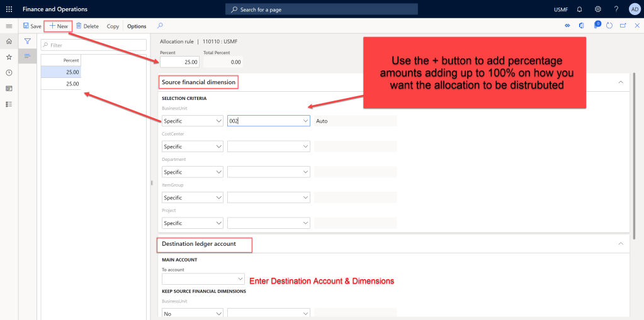Click the help question mark icon
The width and height of the screenshot is (644, 320).
[616, 9]
